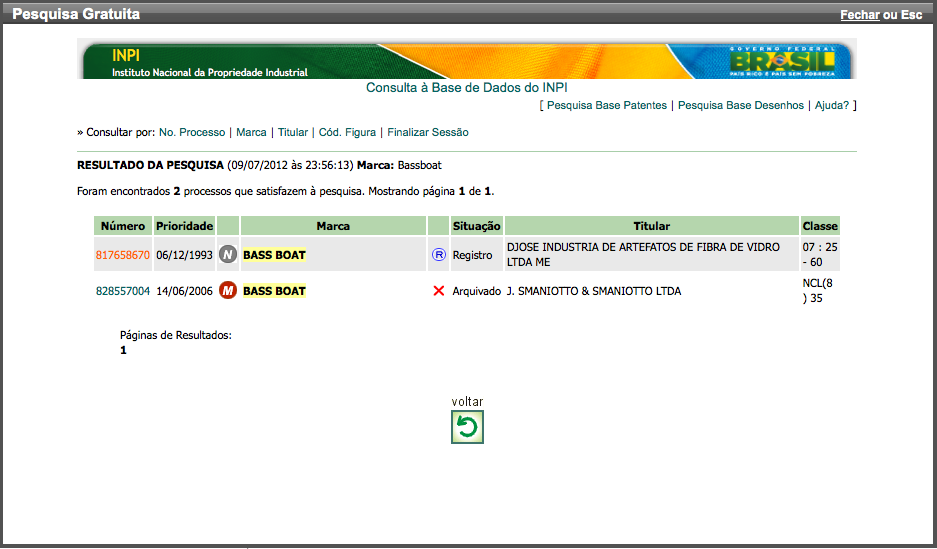The height and width of the screenshot is (549, 937).
Task: Click priority date 06/12/1993
Action: click(184, 255)
